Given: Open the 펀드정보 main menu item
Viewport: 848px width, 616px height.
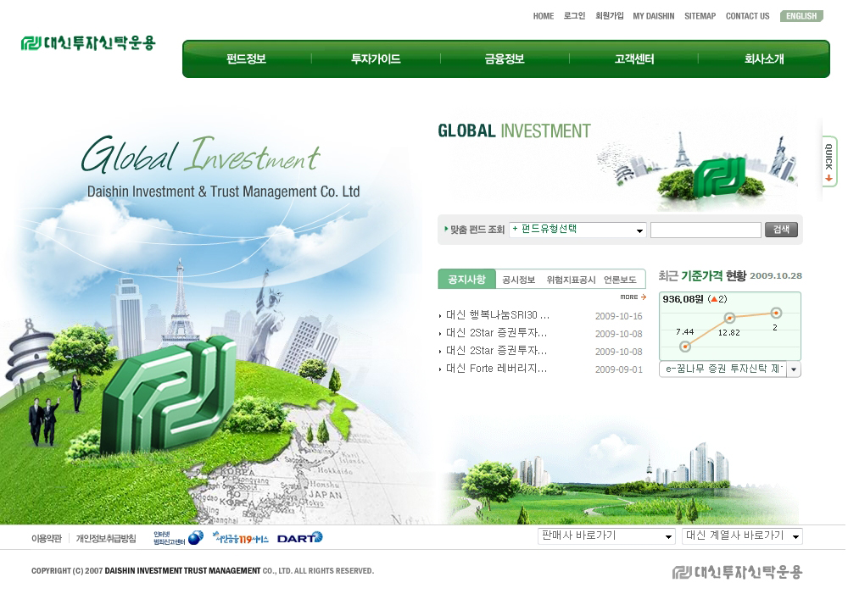Looking at the screenshot, I should pyautogui.click(x=246, y=59).
